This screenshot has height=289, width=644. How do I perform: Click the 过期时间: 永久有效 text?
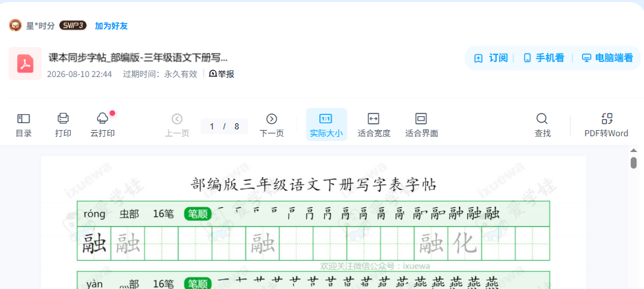[x=160, y=74]
